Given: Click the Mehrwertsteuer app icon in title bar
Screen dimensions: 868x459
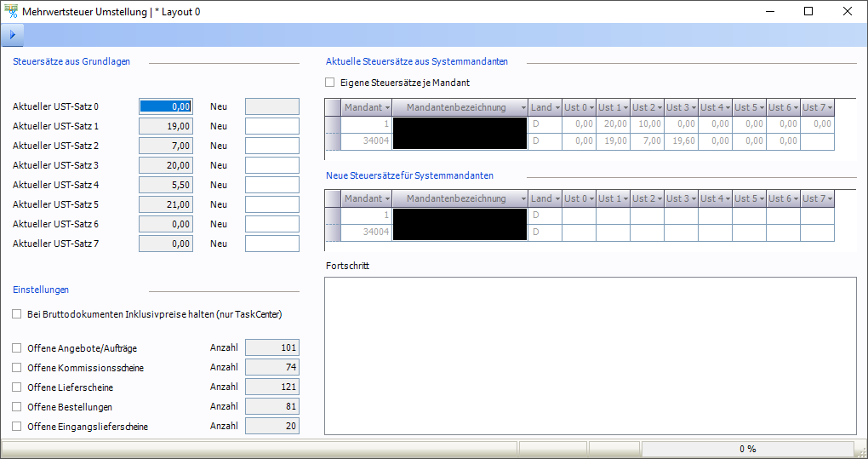Looking at the screenshot, I should coord(12,12).
